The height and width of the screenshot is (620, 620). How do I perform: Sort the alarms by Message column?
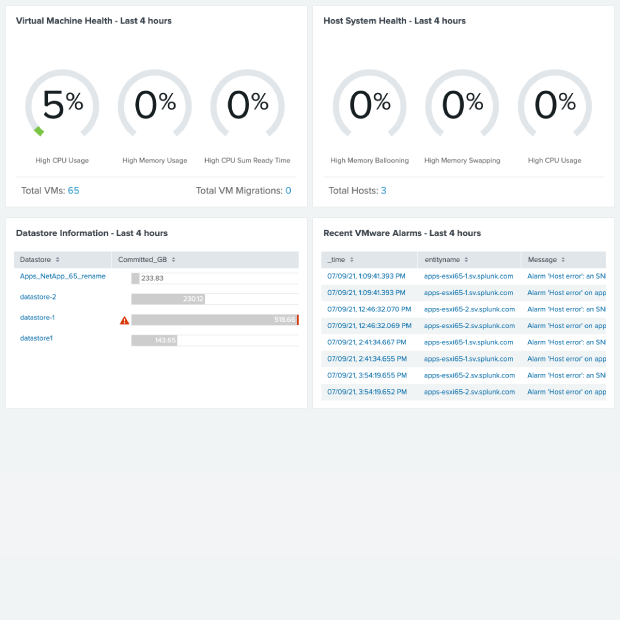click(563, 260)
